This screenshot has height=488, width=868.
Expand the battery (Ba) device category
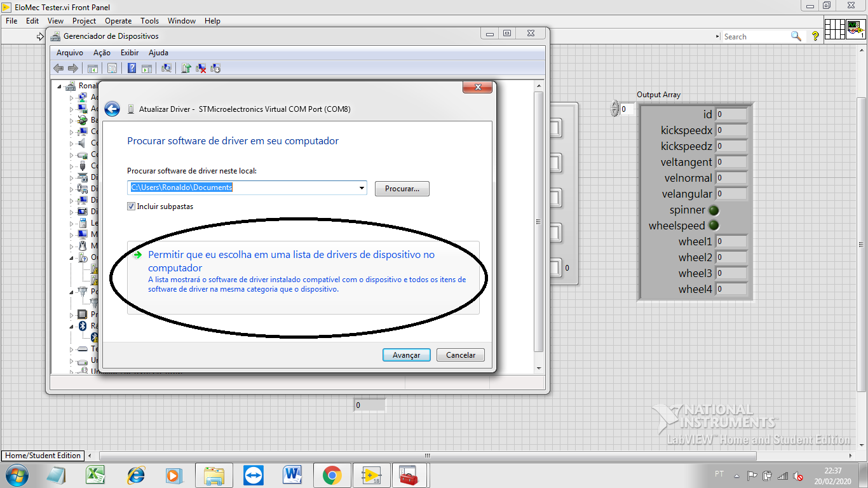pyautogui.click(x=72, y=120)
